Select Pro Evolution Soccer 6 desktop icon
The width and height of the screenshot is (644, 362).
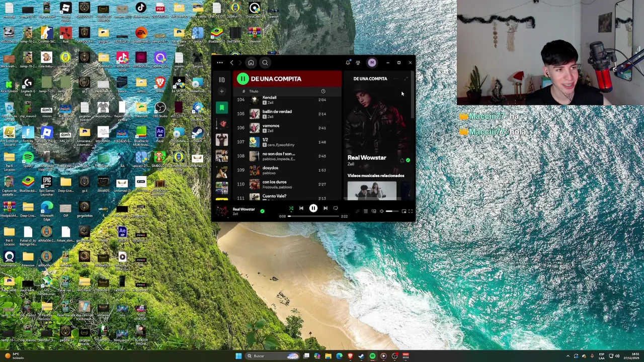[9, 135]
